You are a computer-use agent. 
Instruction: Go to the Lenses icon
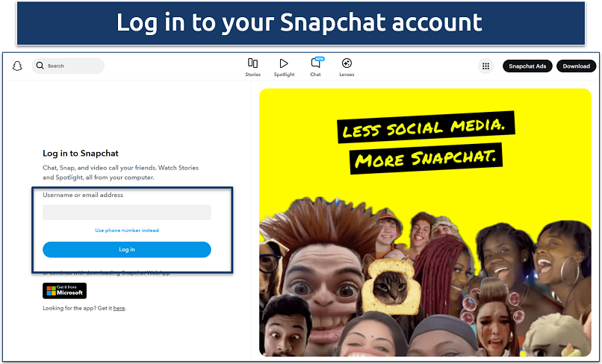coord(347,64)
